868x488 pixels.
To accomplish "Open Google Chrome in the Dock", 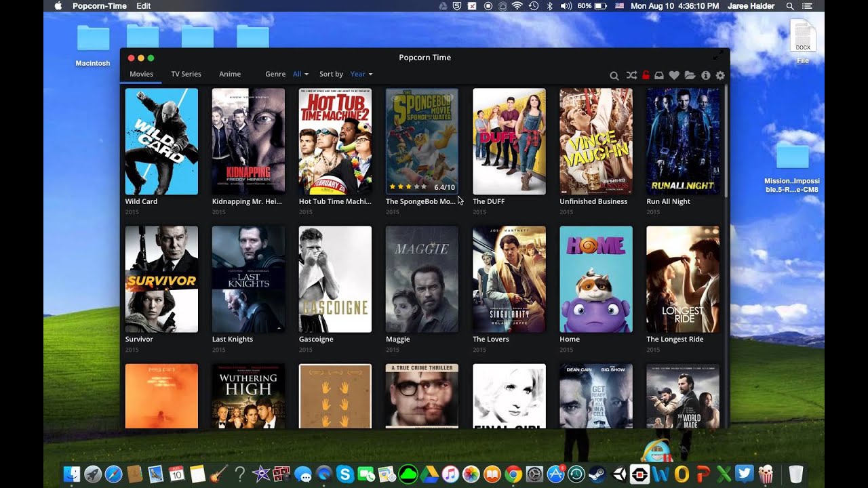I will pyautogui.click(x=513, y=474).
